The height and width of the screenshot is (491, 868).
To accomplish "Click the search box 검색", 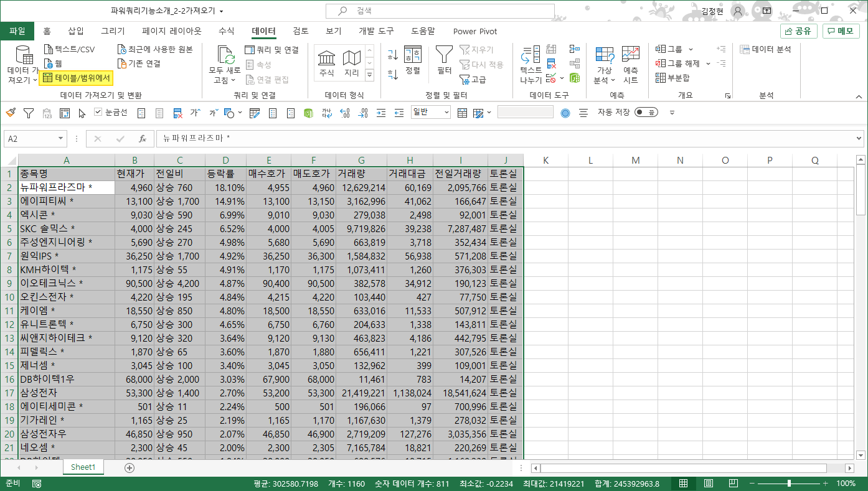I will pos(440,11).
